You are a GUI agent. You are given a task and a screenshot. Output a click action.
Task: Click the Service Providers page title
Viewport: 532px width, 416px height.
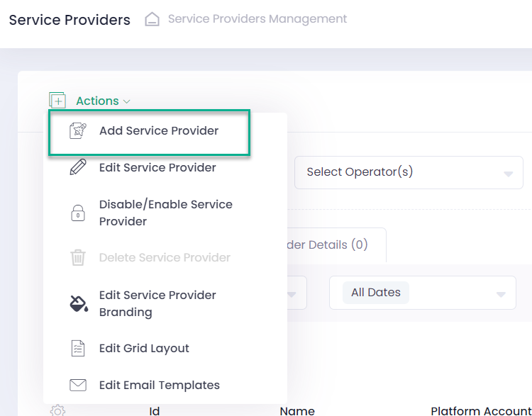click(70, 20)
